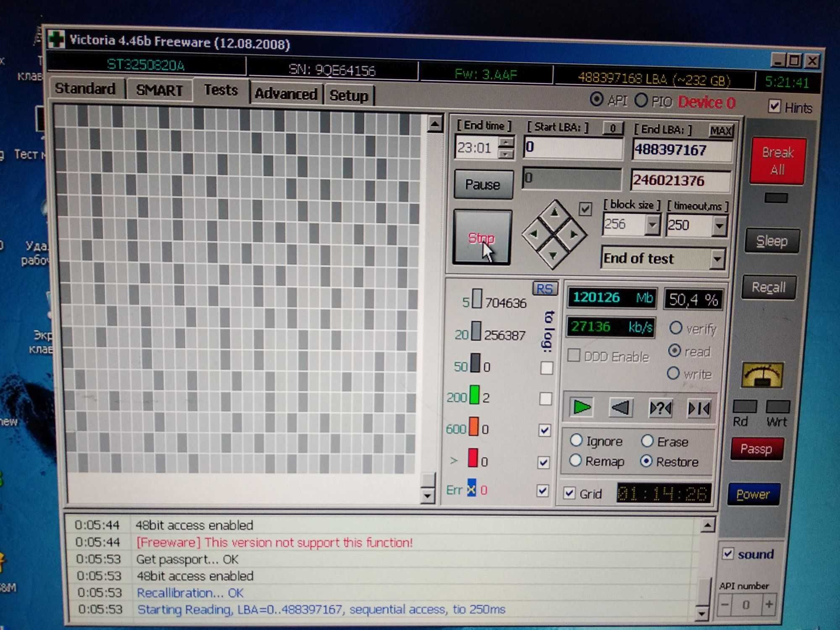The width and height of the screenshot is (840, 630).
Task: Click the green 200 ms color block
Action: (x=475, y=395)
